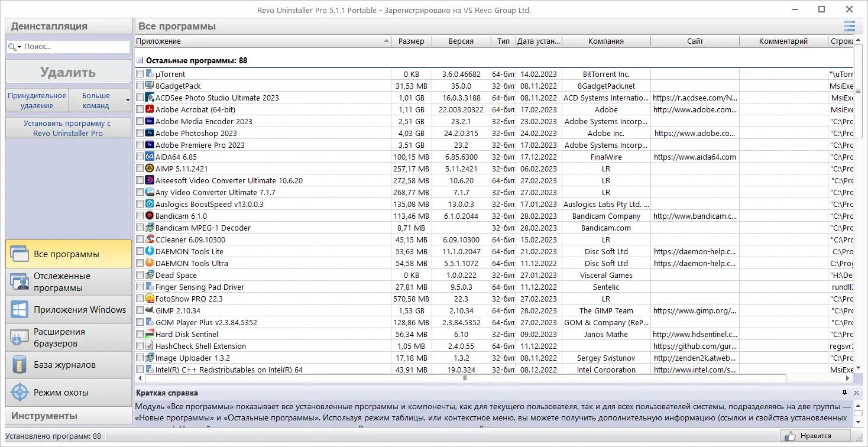Click the µTorrent program icon

(x=150, y=74)
